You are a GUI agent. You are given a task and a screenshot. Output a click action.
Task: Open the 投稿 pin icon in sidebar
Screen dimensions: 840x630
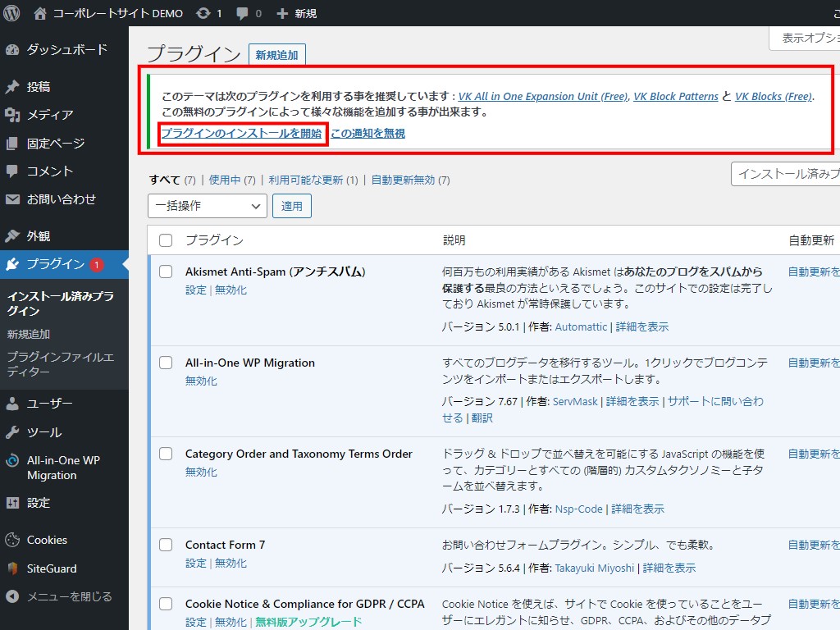[12, 87]
